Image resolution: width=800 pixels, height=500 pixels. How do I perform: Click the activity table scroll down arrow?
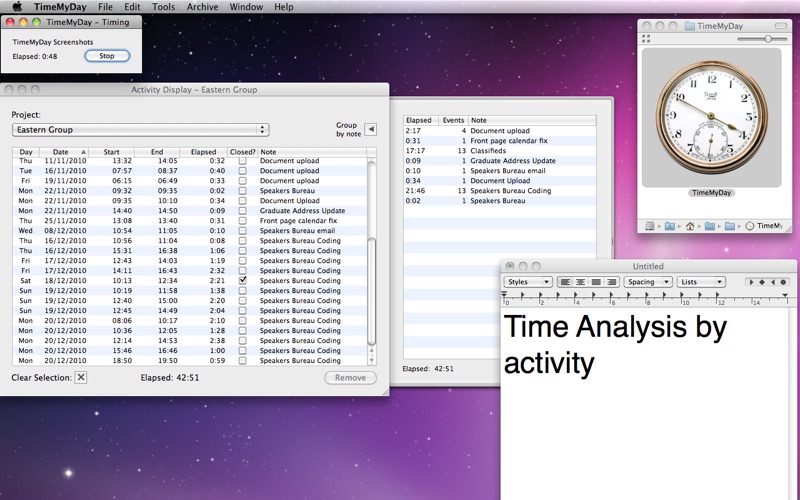(x=371, y=360)
